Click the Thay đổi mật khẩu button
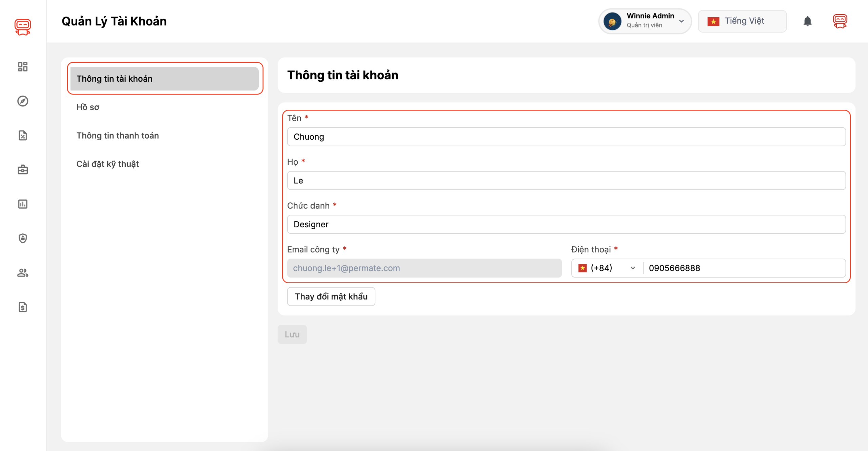 (x=331, y=296)
